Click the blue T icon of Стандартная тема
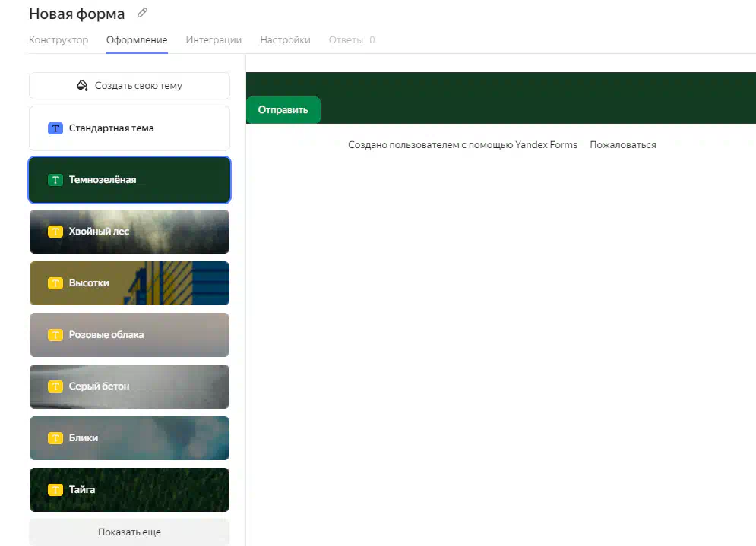This screenshot has height=546, width=756. pyautogui.click(x=55, y=128)
